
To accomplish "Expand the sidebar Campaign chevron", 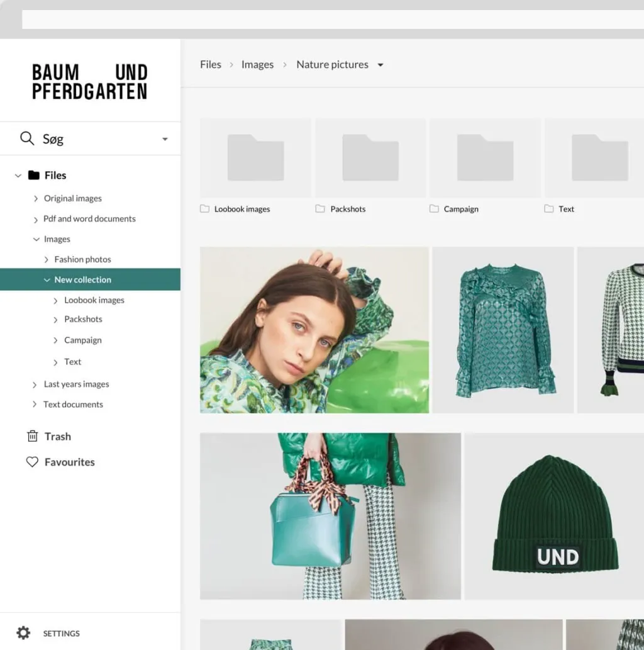I will (55, 340).
